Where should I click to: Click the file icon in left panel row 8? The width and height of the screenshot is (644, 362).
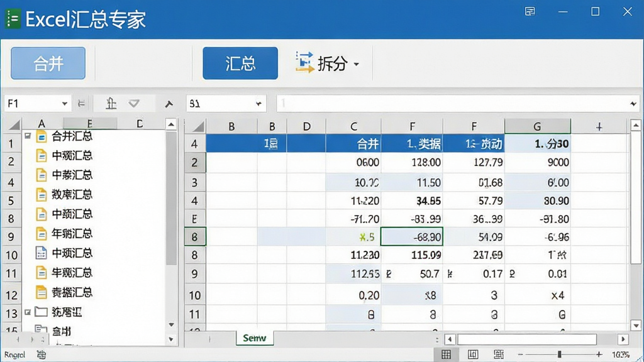[x=41, y=214]
